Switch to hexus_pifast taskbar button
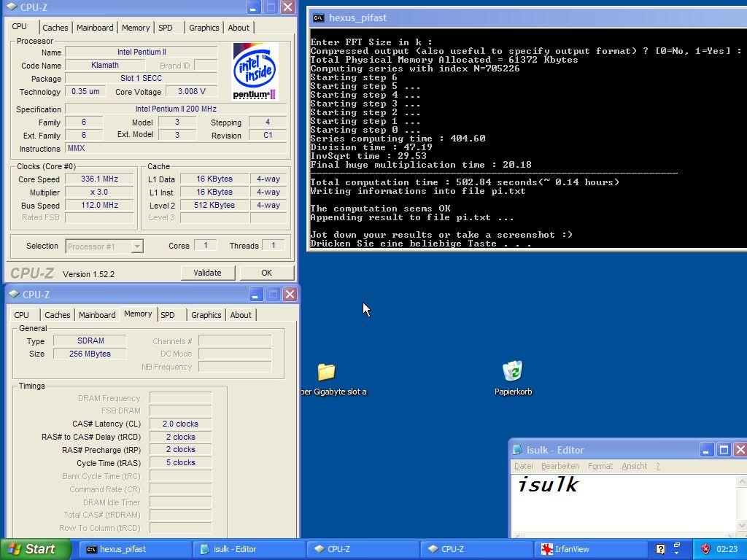The height and width of the screenshot is (560, 747). click(x=134, y=549)
